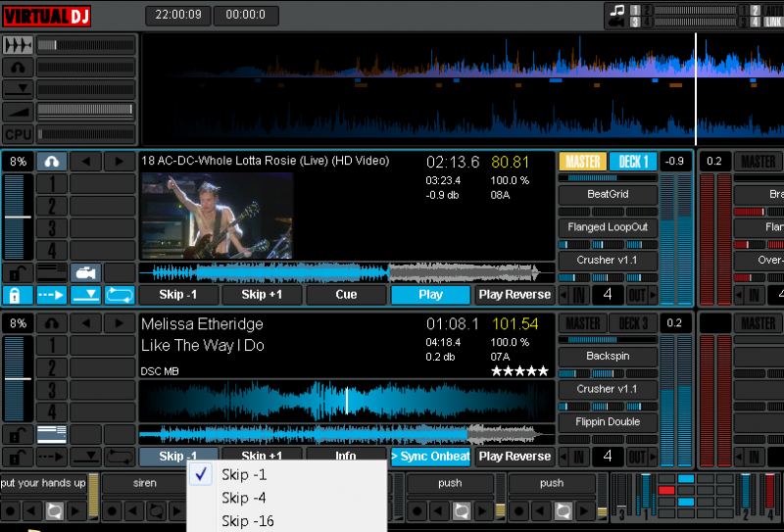
Task: Toggle the MASTER button on deck 1
Action: (x=582, y=162)
